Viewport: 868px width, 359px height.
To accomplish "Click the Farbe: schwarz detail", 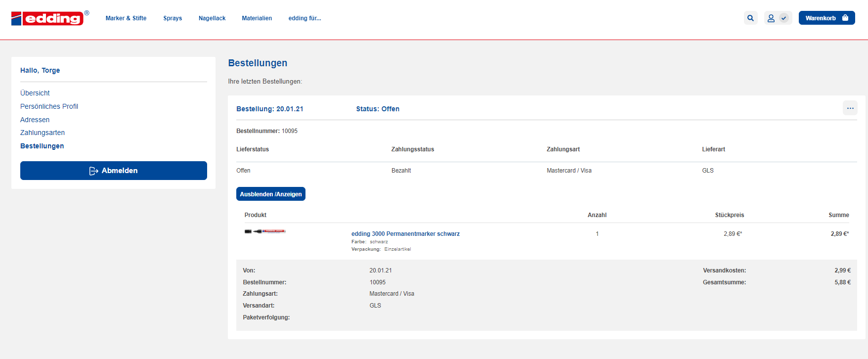I will [x=370, y=242].
